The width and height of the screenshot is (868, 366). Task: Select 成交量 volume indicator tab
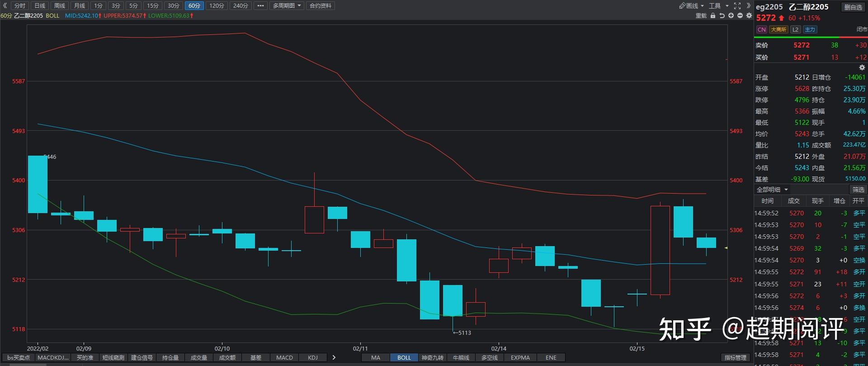click(x=199, y=357)
